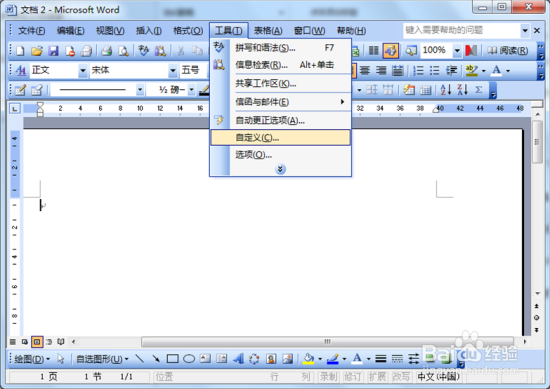Open the highlight color dropdown arrow

[x=484, y=71]
